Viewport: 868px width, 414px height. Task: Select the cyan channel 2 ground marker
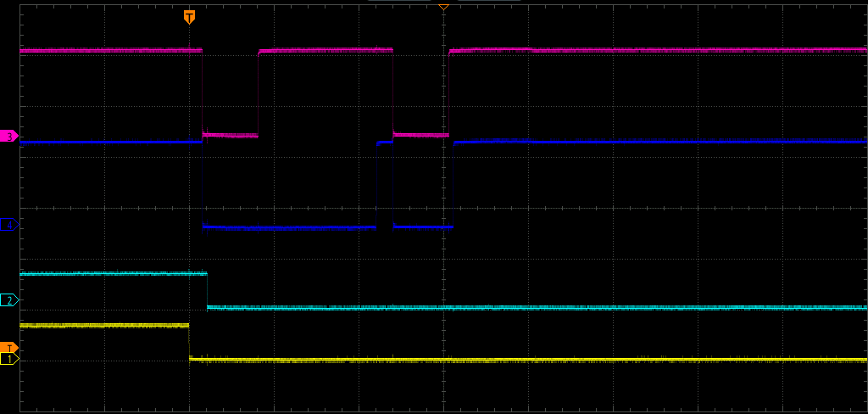(x=10, y=300)
